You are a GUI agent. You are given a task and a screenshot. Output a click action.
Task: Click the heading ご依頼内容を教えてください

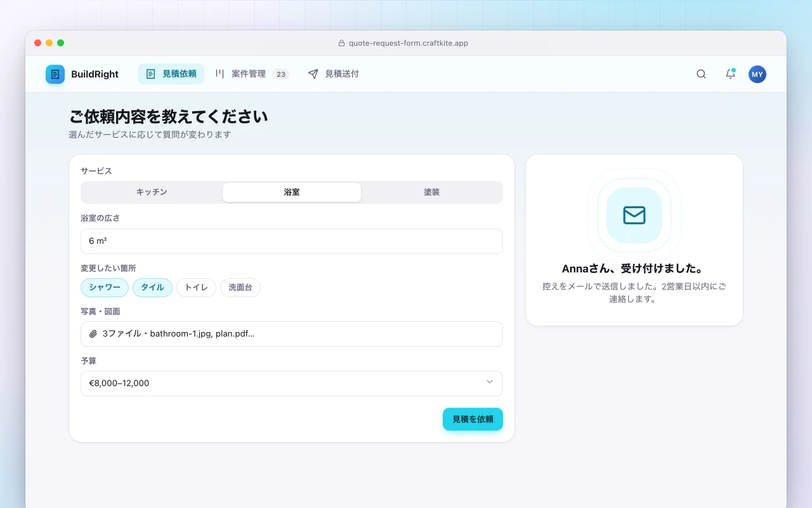click(x=168, y=117)
